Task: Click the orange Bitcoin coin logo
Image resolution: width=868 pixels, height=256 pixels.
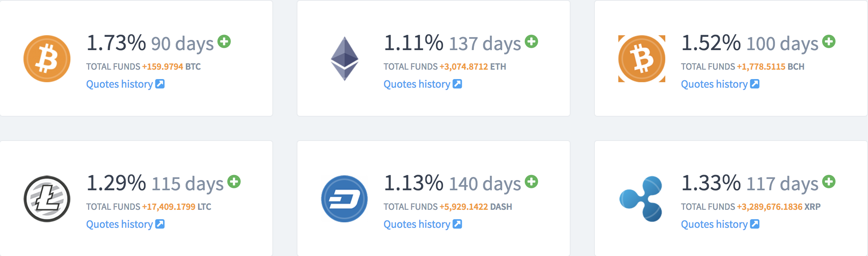Action: pyautogui.click(x=47, y=59)
